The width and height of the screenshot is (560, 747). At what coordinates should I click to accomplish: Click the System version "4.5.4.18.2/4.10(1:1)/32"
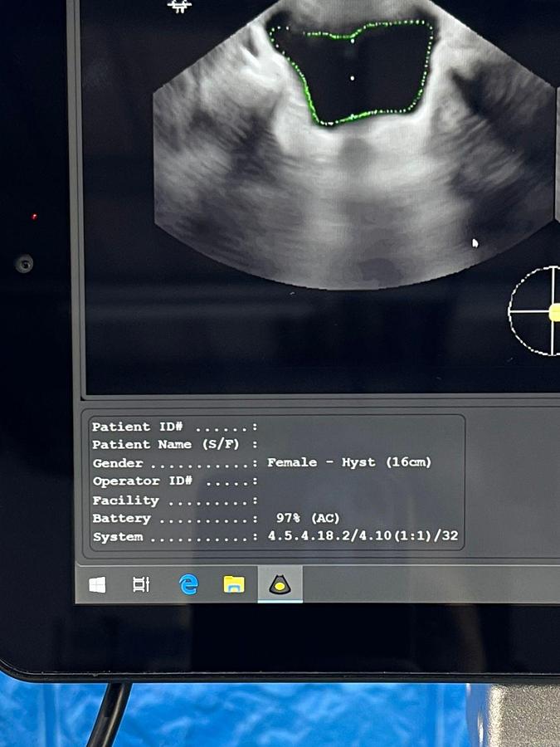pyautogui.click(x=363, y=536)
